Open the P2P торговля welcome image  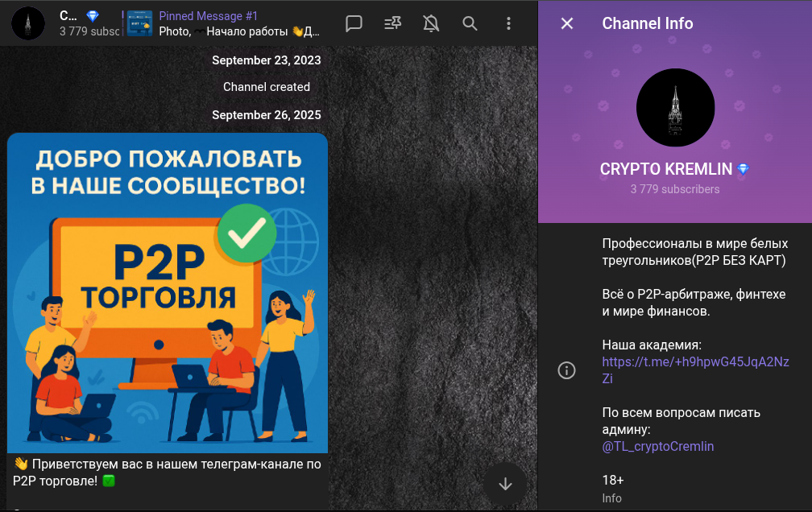168,293
